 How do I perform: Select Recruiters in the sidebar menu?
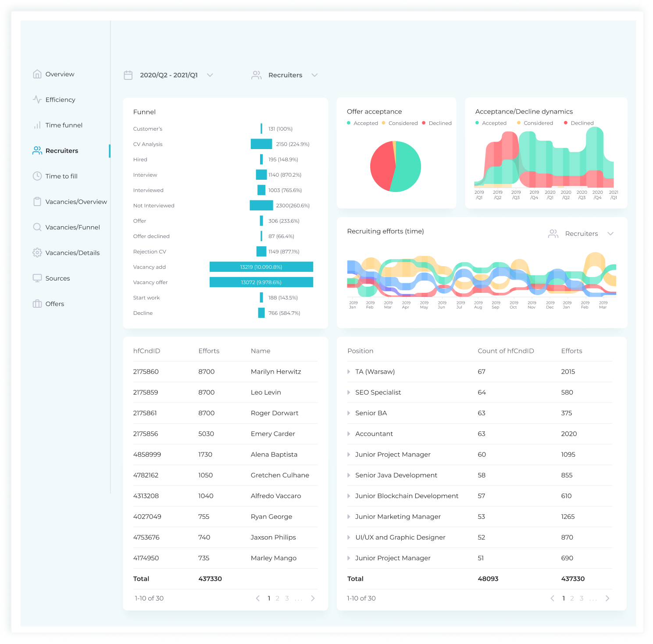click(x=61, y=151)
